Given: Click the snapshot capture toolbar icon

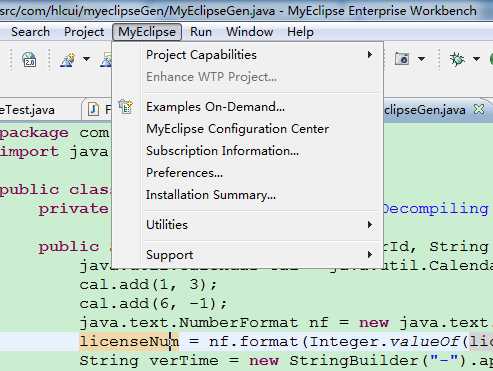Looking at the screenshot, I should pos(402,59).
